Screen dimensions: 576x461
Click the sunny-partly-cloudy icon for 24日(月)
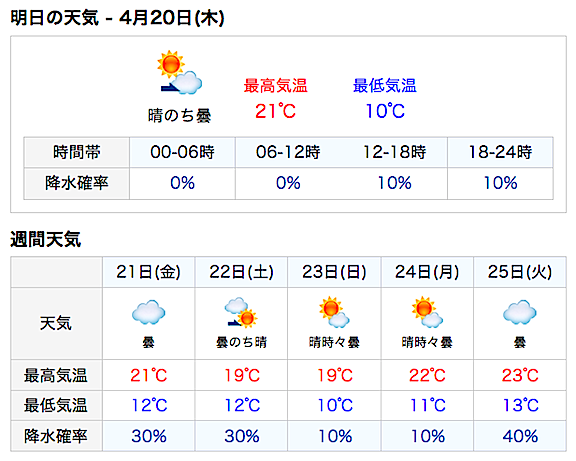coord(427,312)
